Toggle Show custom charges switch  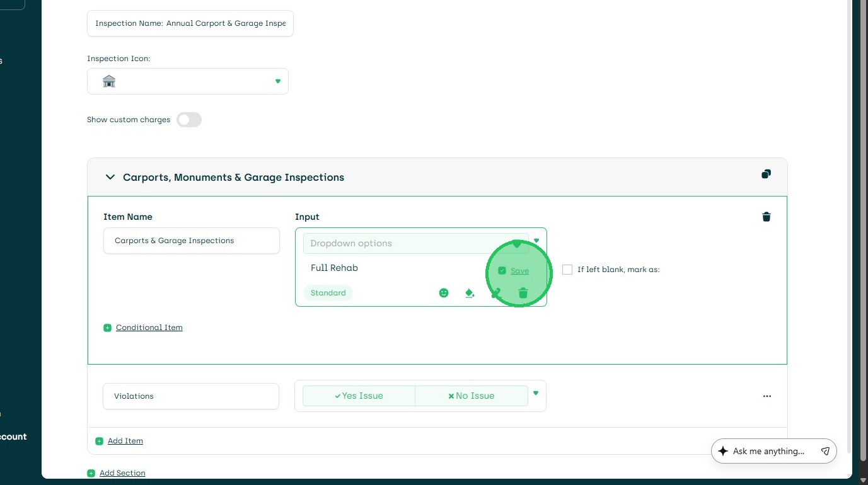click(x=188, y=120)
